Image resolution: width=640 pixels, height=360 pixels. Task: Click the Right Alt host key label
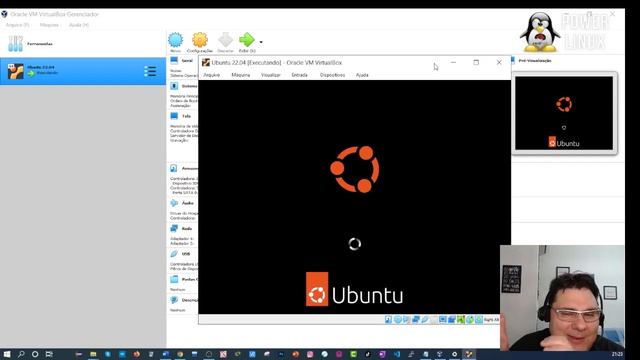(491, 320)
